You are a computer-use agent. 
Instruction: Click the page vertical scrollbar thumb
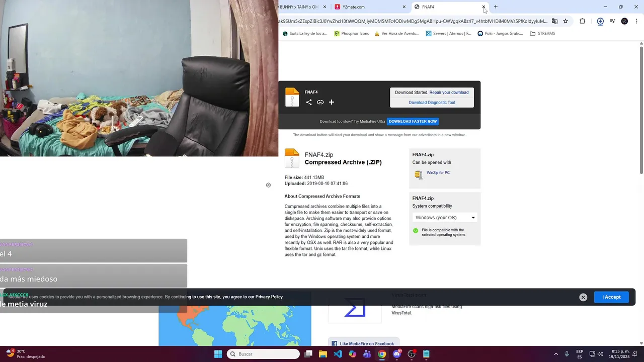[641, 110]
